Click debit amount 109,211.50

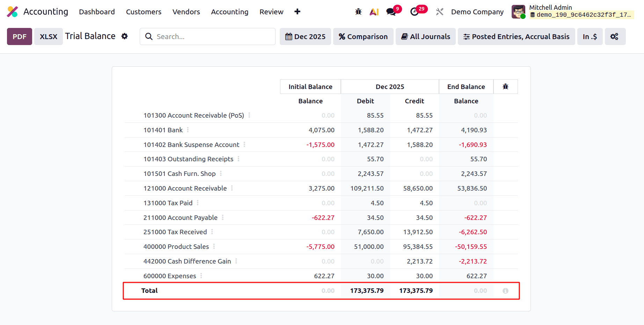pos(367,188)
